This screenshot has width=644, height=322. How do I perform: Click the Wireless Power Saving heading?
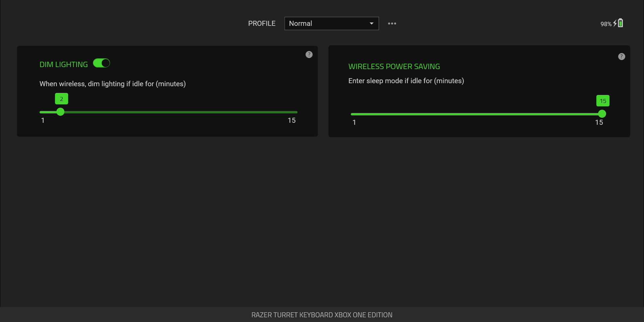pyautogui.click(x=394, y=66)
